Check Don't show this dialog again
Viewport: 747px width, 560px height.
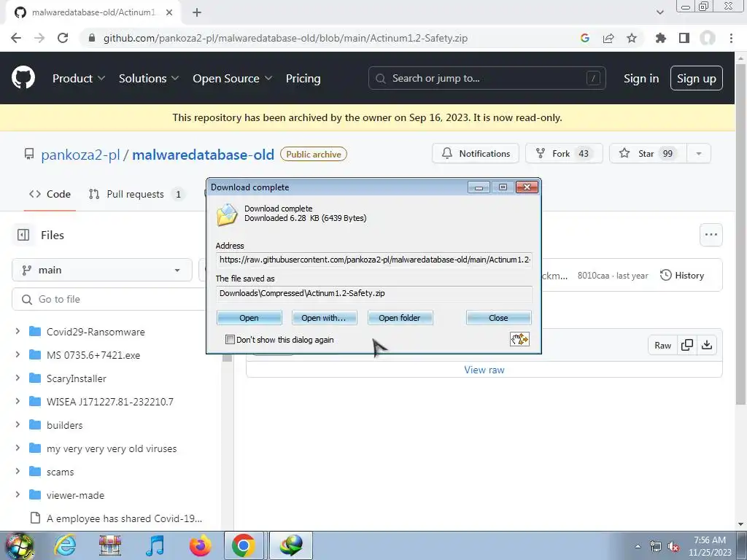click(x=230, y=340)
